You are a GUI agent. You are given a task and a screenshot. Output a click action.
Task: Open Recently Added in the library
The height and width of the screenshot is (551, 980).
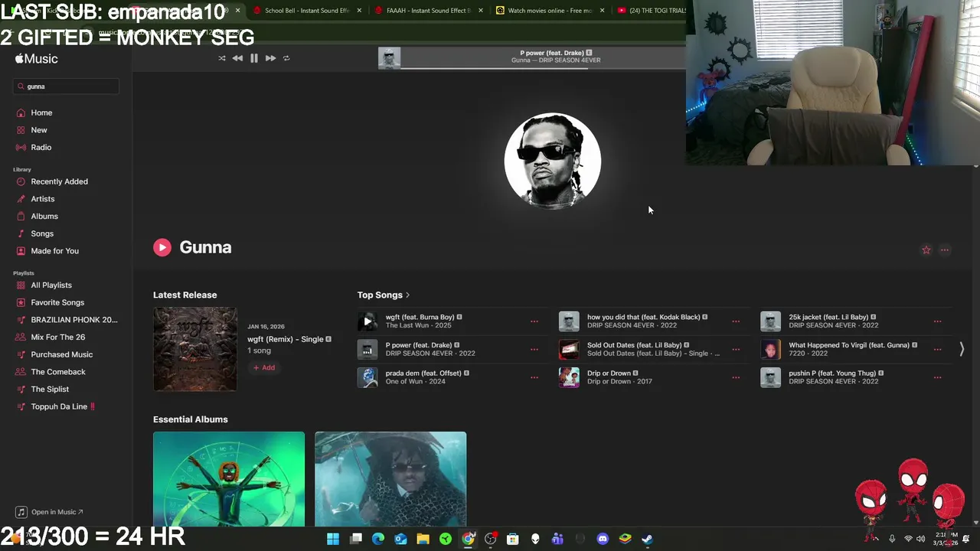[x=59, y=181]
